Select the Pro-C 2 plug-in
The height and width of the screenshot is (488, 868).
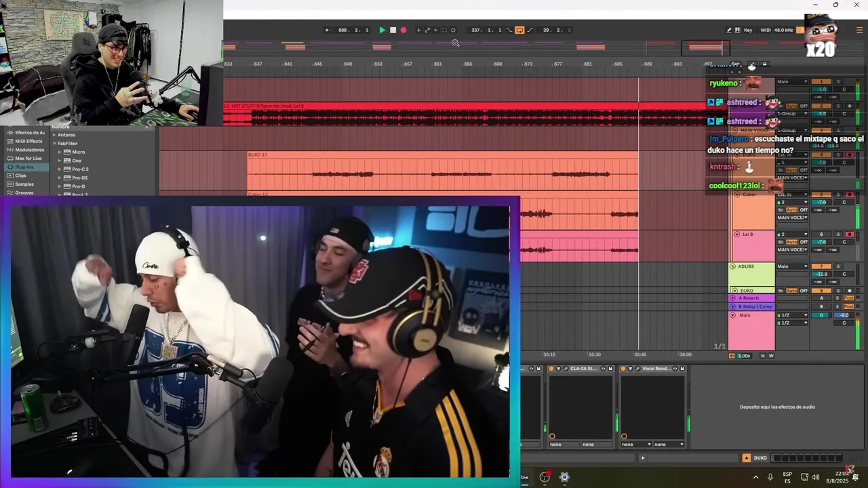[x=80, y=169]
